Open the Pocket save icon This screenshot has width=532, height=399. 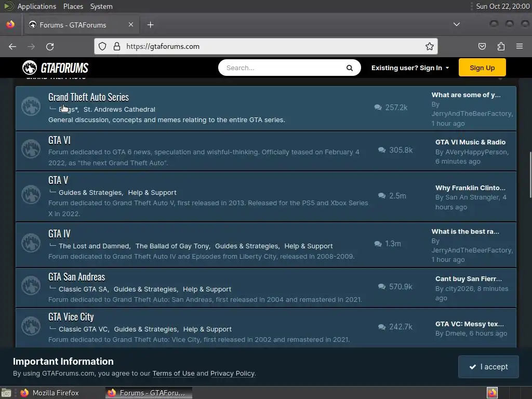coord(482,46)
